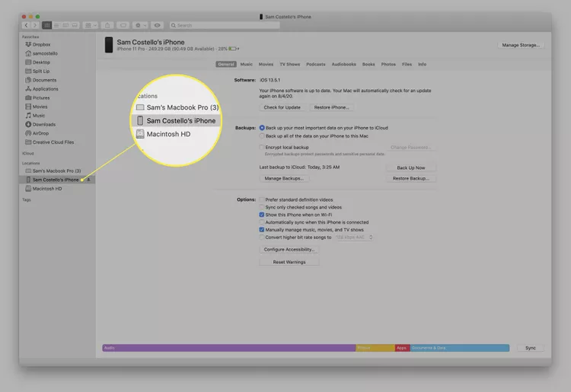Image resolution: width=571 pixels, height=392 pixels.
Task: Click the Share icon in the toolbar
Action: pos(107,25)
